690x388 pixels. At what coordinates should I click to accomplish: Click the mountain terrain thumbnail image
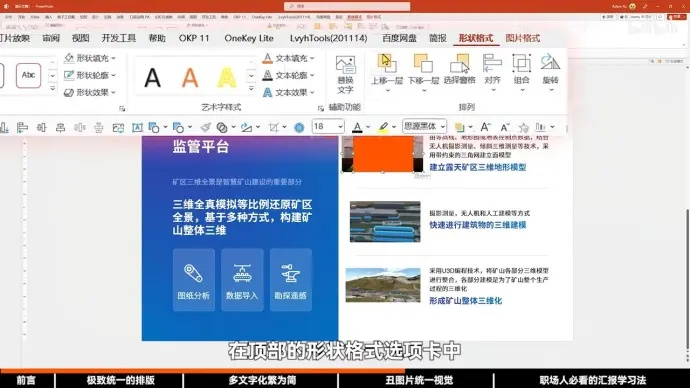[383, 285]
